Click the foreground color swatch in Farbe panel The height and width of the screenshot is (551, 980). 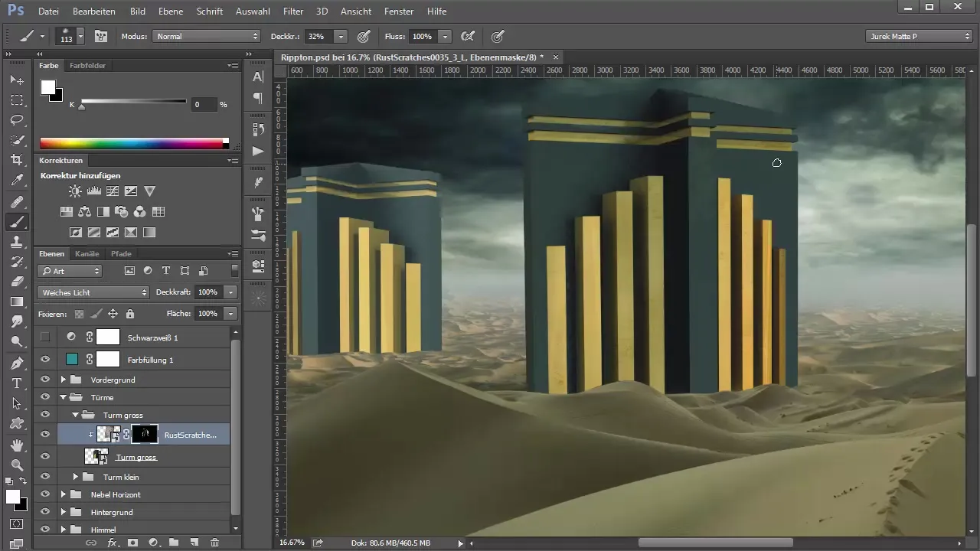point(48,86)
